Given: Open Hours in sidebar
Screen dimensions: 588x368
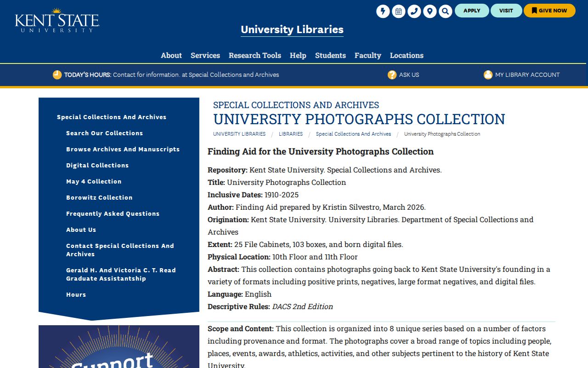Looking at the screenshot, I should tap(76, 294).
